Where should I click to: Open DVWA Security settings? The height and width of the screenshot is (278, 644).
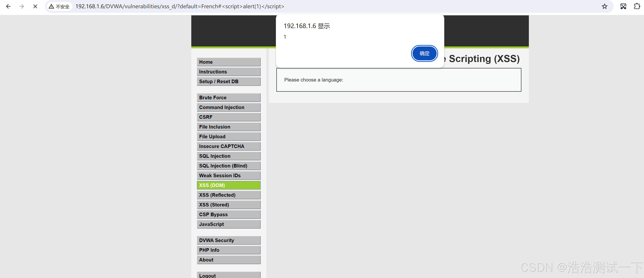pyautogui.click(x=228, y=240)
